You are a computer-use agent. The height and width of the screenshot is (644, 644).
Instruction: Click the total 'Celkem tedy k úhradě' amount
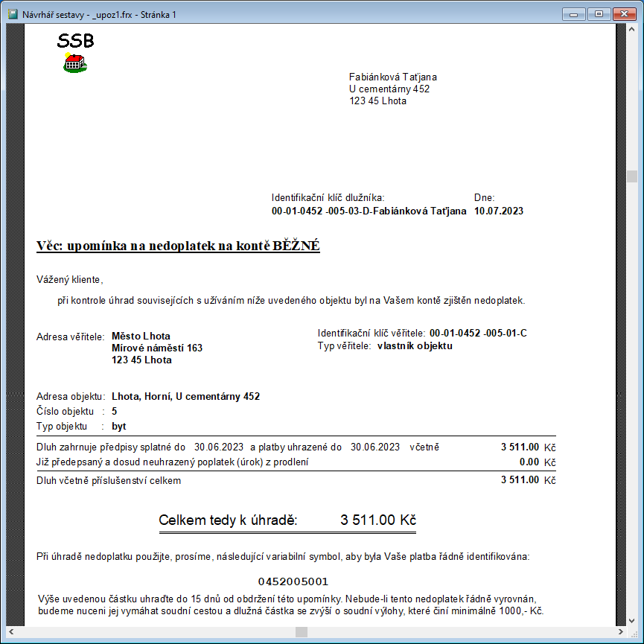377,520
